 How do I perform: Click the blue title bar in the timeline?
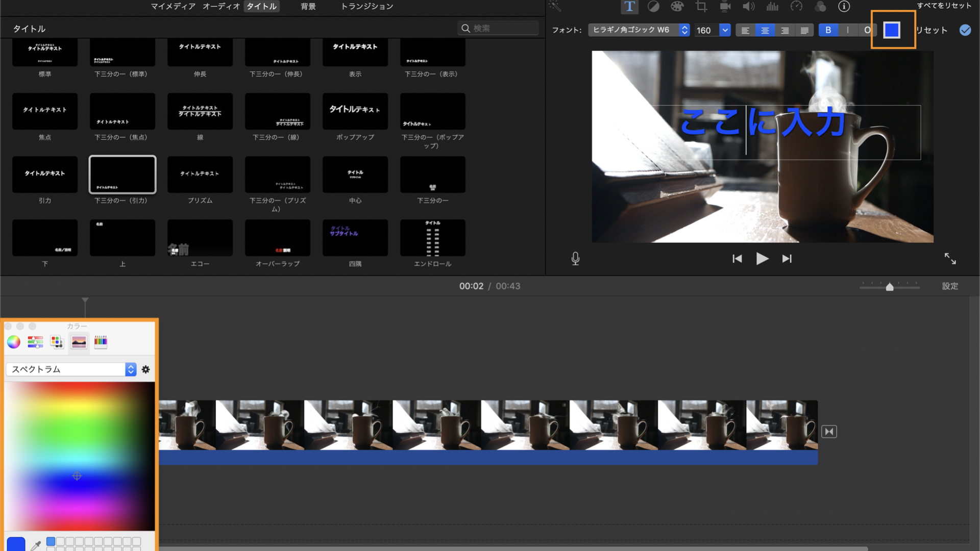coord(488,458)
